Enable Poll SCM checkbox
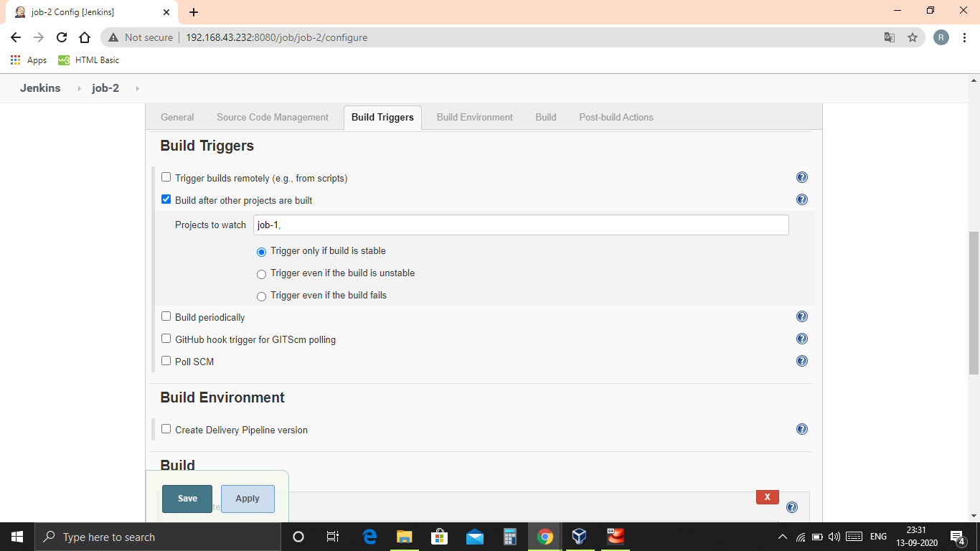980x551 pixels. tap(166, 361)
